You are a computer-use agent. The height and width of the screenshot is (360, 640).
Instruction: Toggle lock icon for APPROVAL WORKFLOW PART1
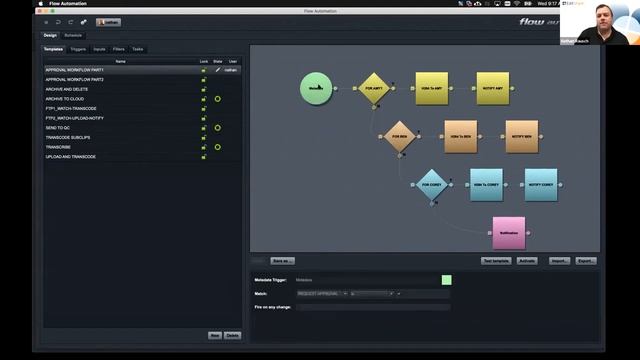(204, 70)
